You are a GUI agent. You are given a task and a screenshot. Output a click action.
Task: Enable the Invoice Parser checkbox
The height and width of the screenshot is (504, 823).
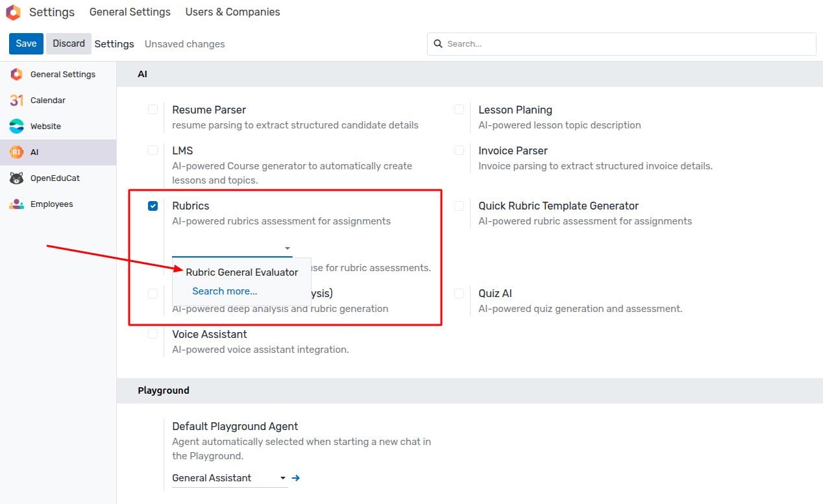tap(459, 150)
